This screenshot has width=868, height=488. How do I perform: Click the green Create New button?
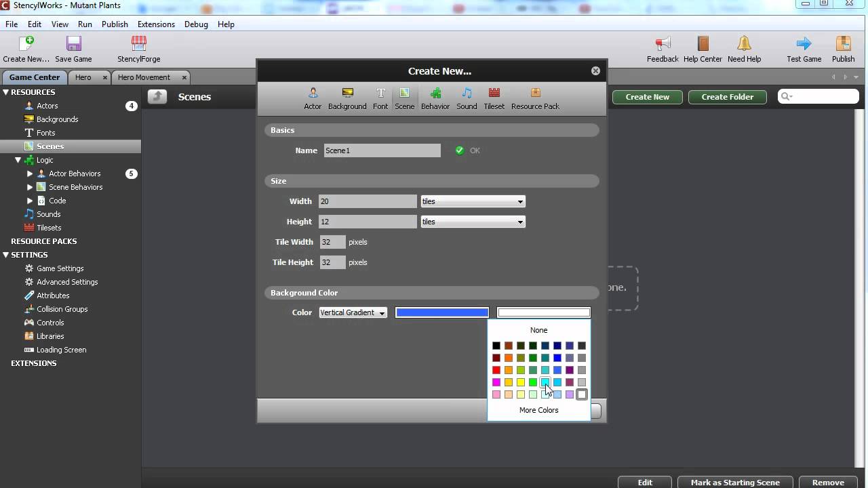tap(647, 97)
